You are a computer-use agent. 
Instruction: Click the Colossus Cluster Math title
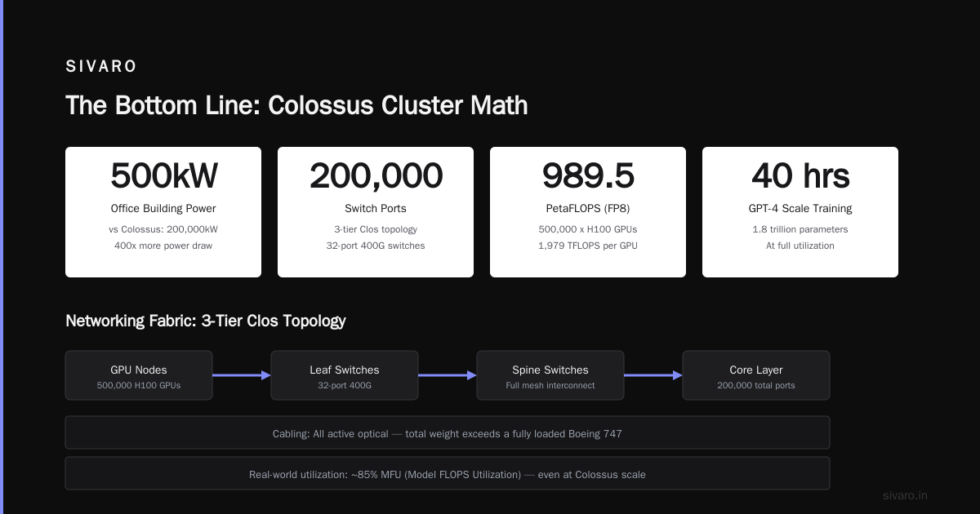[x=296, y=105]
